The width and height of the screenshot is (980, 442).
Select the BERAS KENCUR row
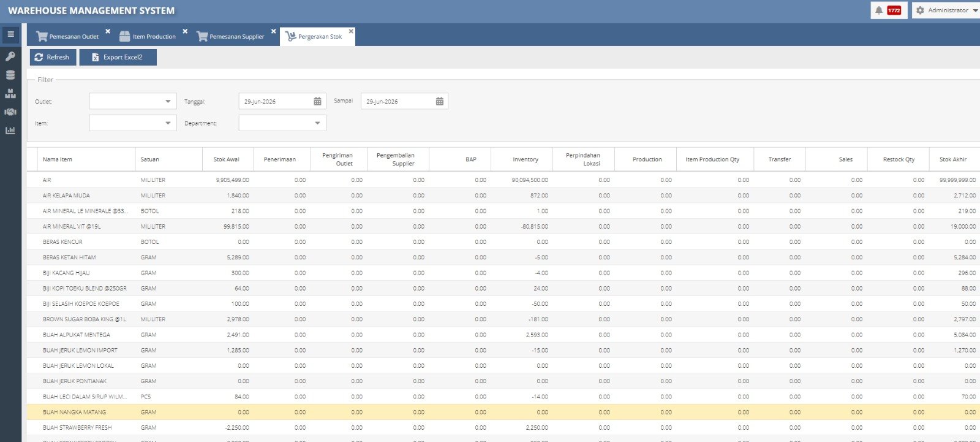pos(503,242)
